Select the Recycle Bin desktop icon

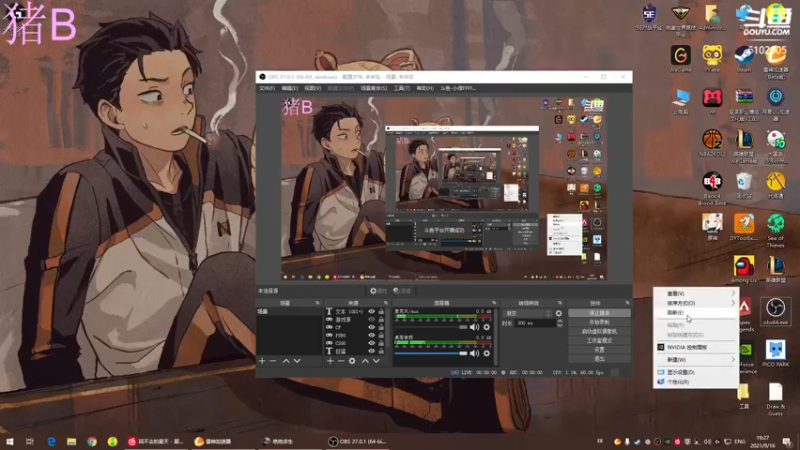point(744,185)
